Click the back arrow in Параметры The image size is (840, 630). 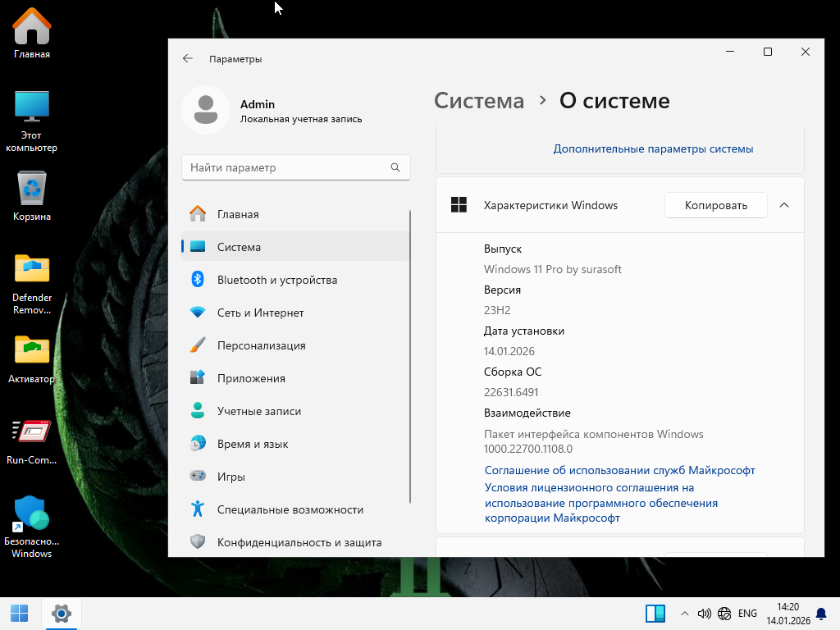pyautogui.click(x=188, y=59)
